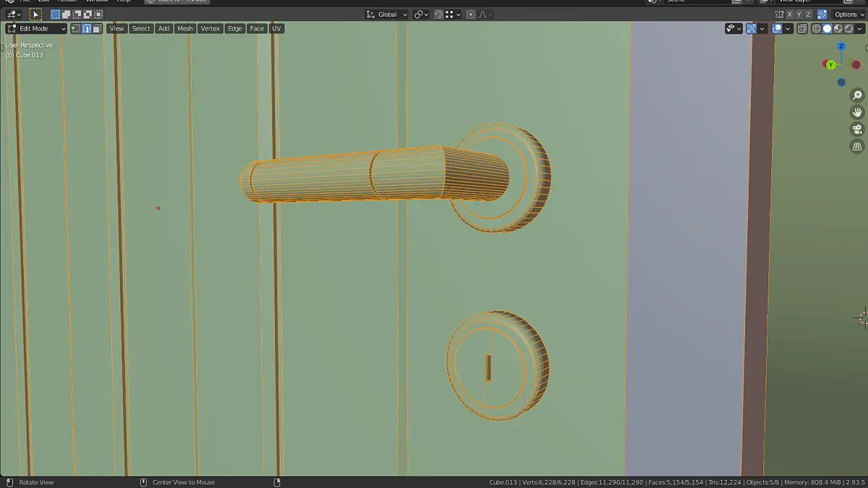Click the green Y axis navigation gizmo

tap(831, 65)
